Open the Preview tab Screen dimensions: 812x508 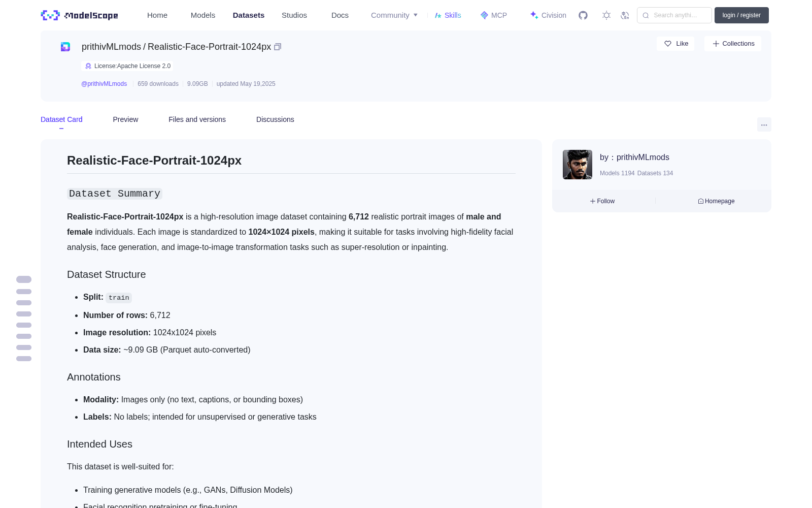coord(125,119)
